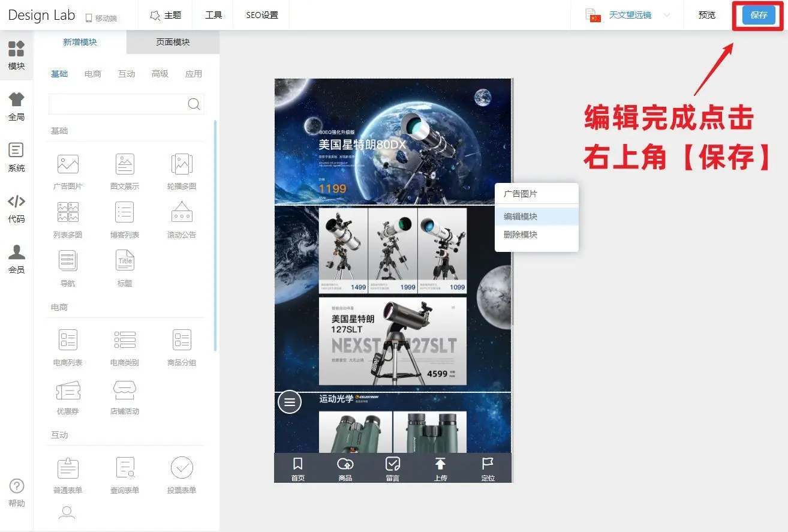Tap 定位 in the preview bottom bar
The image size is (788, 532).
(488, 468)
